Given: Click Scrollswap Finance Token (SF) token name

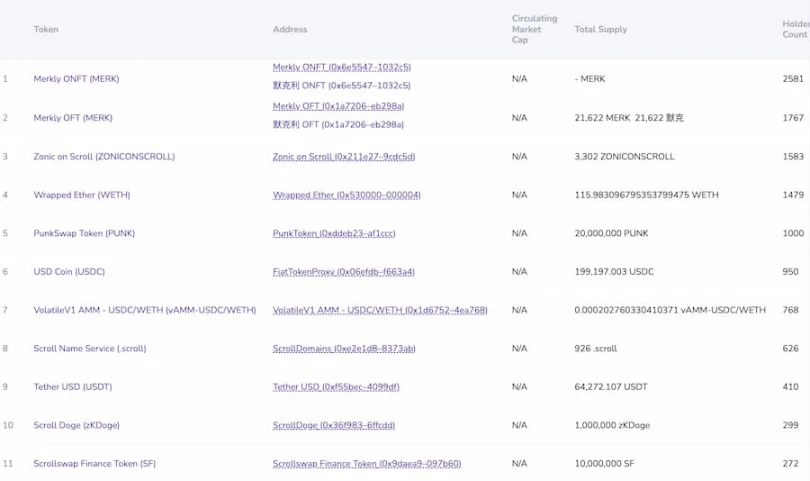Looking at the screenshot, I should 95,464.
